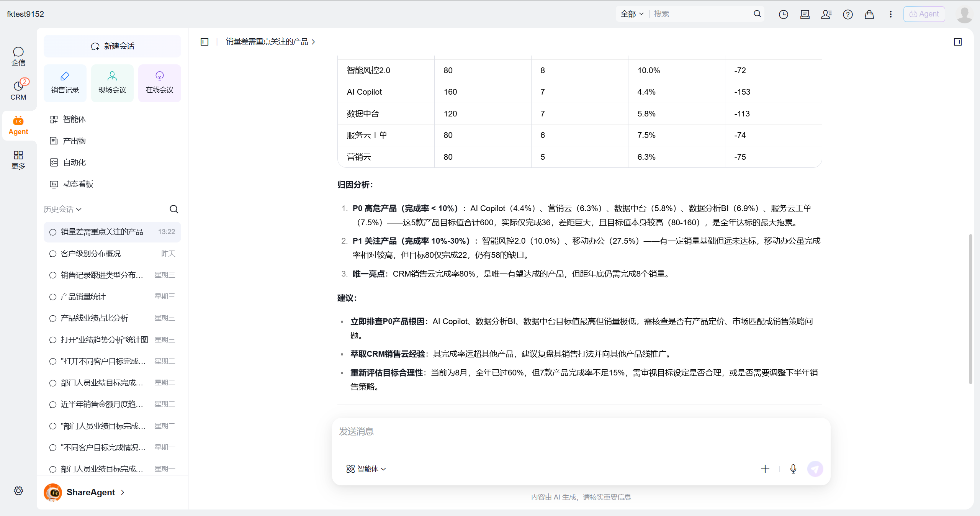
Task: Click the 现场会议 shortcut card
Action: [x=112, y=83]
